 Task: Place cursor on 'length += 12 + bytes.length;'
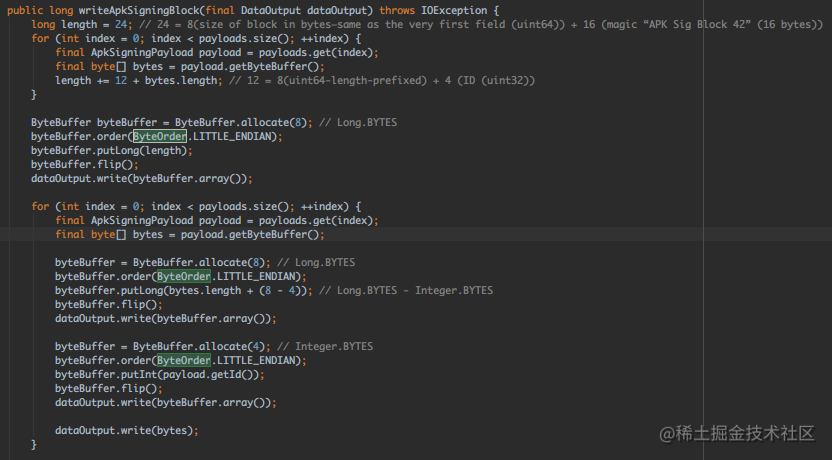point(138,81)
